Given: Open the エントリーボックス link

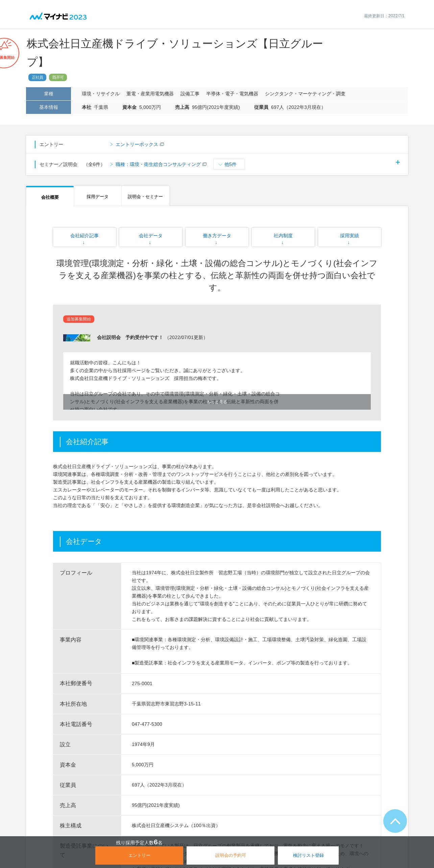Looking at the screenshot, I should click(137, 144).
